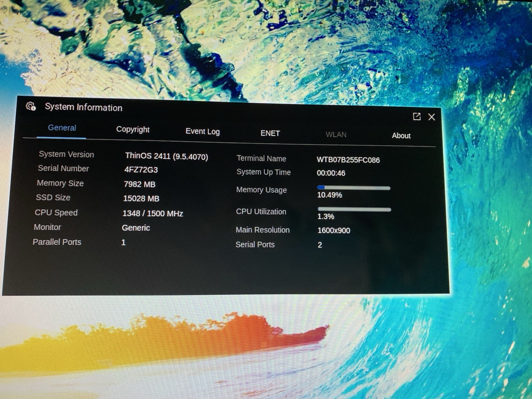Select the 10.49% memory usage value
The width and height of the screenshot is (532, 399).
point(329,195)
